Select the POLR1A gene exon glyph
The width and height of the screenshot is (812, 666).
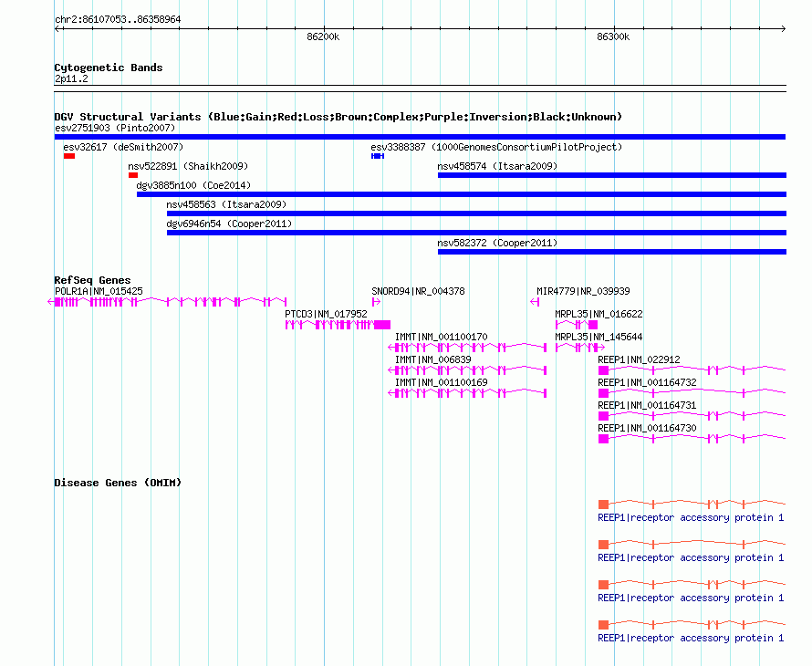pos(167,302)
